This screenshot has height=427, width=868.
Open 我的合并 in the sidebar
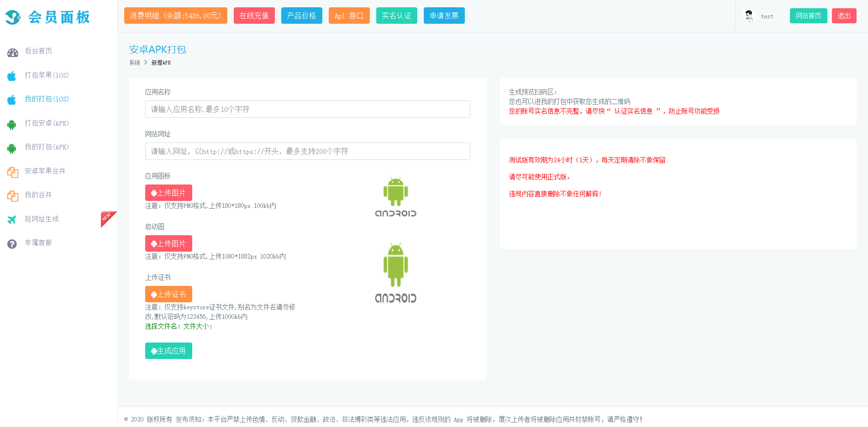[38, 195]
